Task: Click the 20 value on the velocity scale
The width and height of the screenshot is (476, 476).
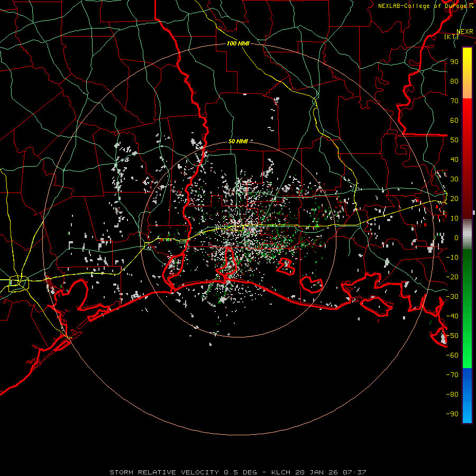Action: (x=454, y=199)
